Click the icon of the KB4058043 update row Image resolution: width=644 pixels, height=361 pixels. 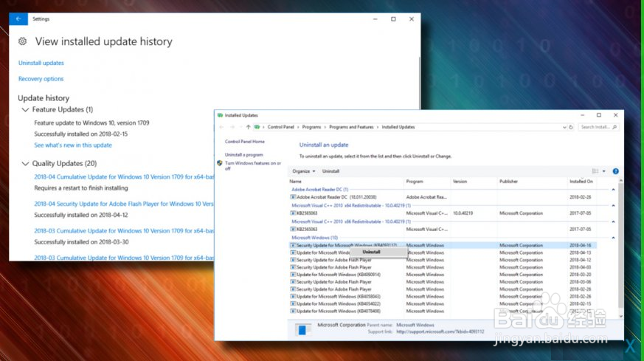pyautogui.click(x=293, y=297)
